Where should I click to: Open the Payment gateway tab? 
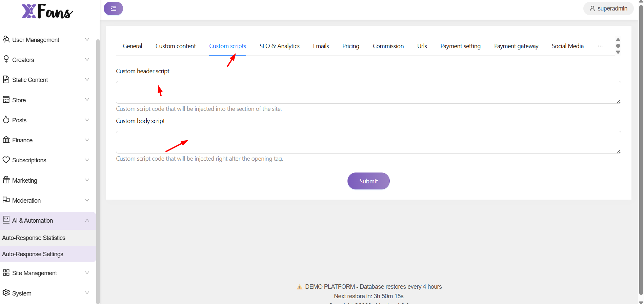(x=516, y=46)
